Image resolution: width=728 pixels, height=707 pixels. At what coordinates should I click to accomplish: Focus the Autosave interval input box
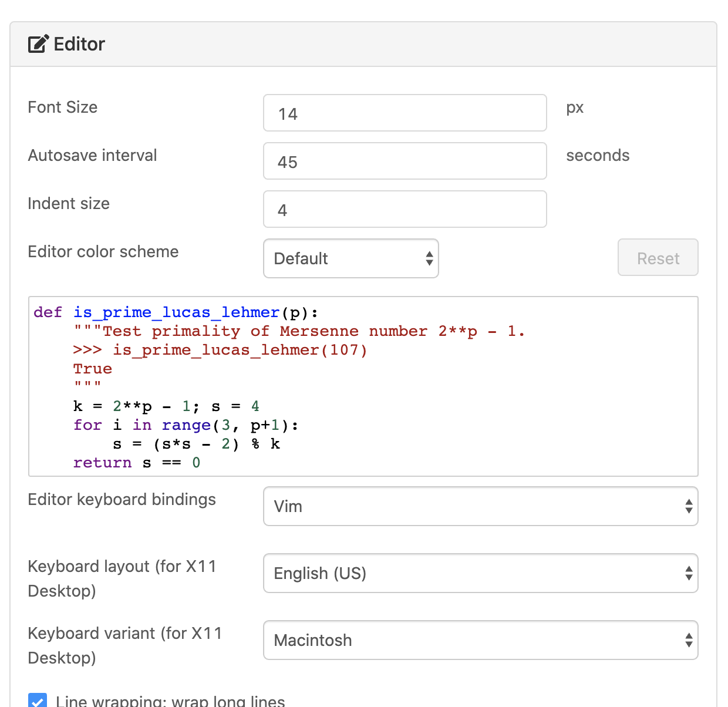click(405, 161)
